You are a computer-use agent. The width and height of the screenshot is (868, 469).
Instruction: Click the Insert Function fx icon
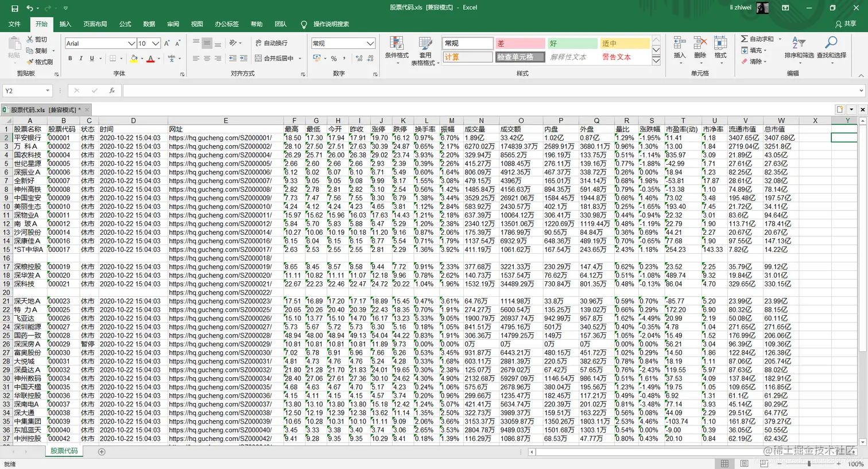tap(112, 91)
